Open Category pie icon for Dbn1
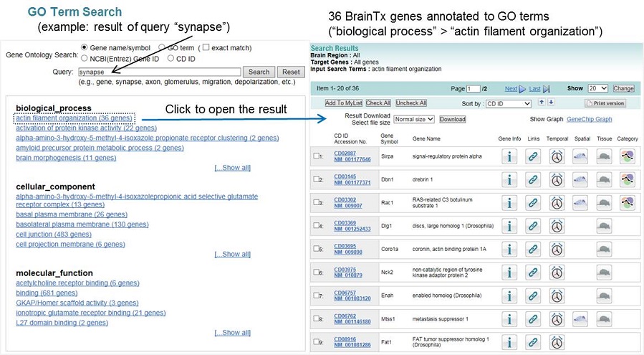Screen dimensions: 644x355 pos(628,180)
